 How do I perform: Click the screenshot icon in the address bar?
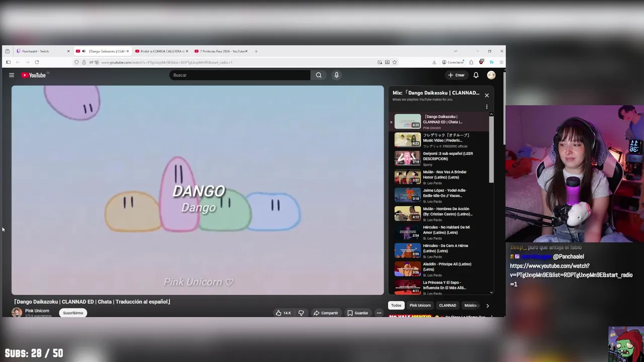point(387,62)
